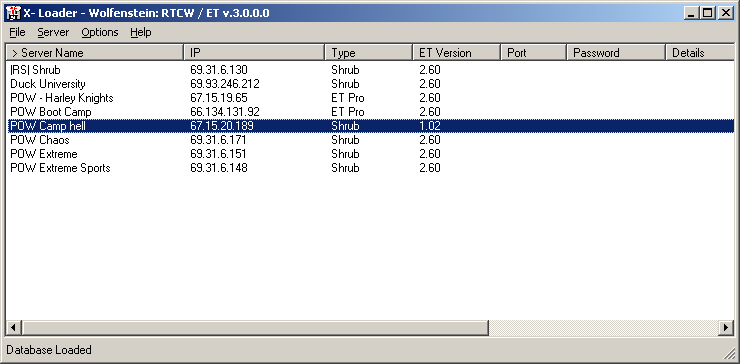Select the POW Extreme Sports server
The height and width of the screenshot is (364, 740).
tap(370, 168)
